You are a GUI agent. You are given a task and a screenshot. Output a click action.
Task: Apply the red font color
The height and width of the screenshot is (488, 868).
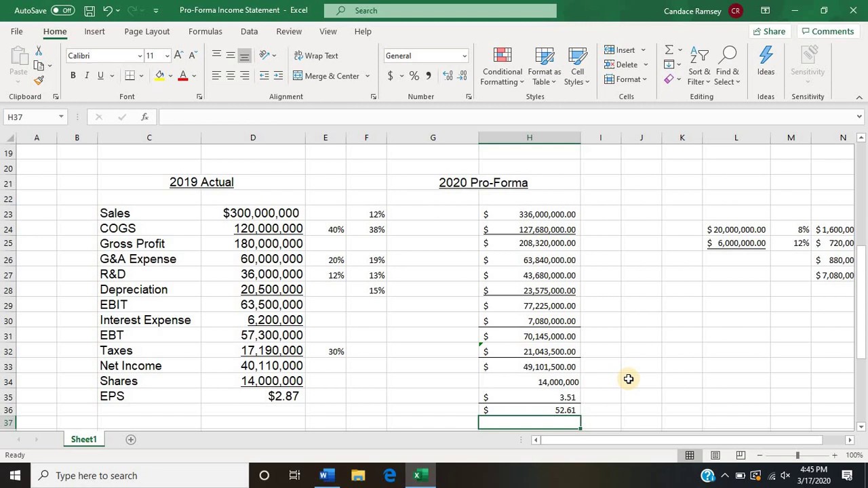[182, 76]
